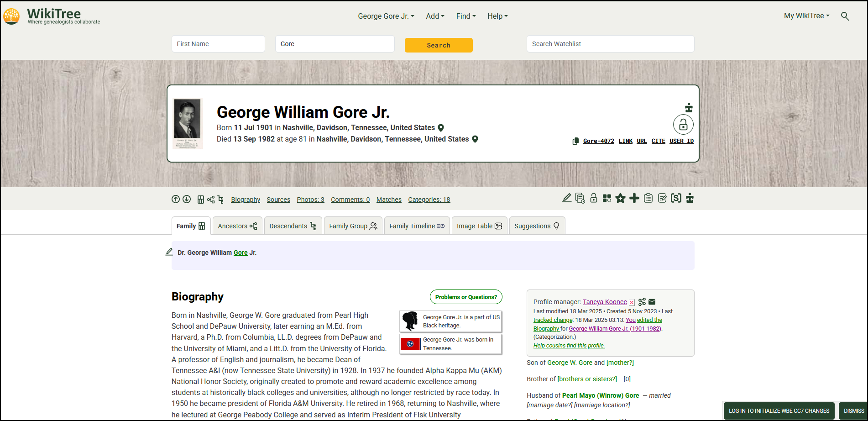Click the up-arrow ancestors icon

coord(176,199)
